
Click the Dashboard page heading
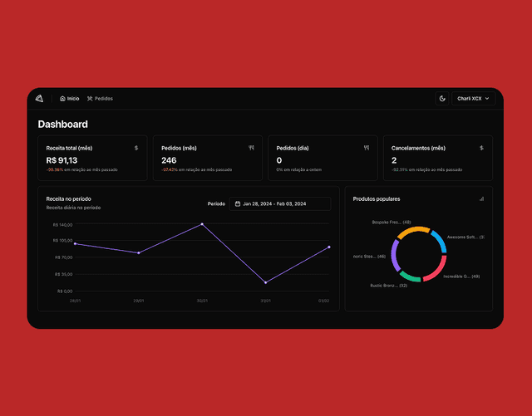tap(63, 125)
